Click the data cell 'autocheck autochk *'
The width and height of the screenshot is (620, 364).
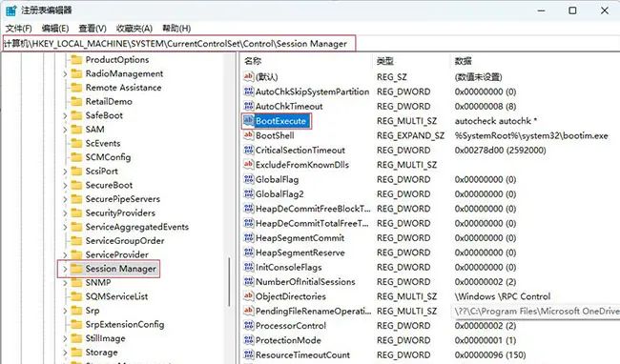click(x=495, y=121)
